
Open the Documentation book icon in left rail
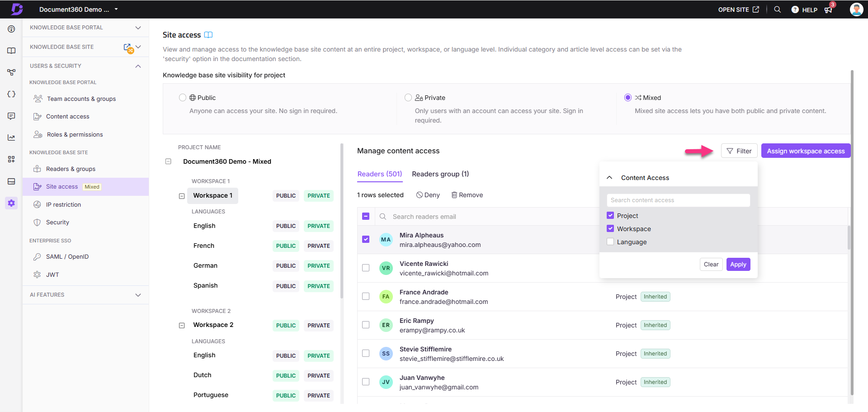pyautogui.click(x=11, y=51)
